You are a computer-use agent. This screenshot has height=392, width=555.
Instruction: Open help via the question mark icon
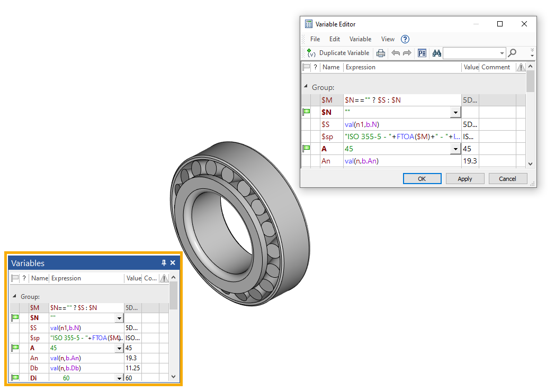pos(405,39)
